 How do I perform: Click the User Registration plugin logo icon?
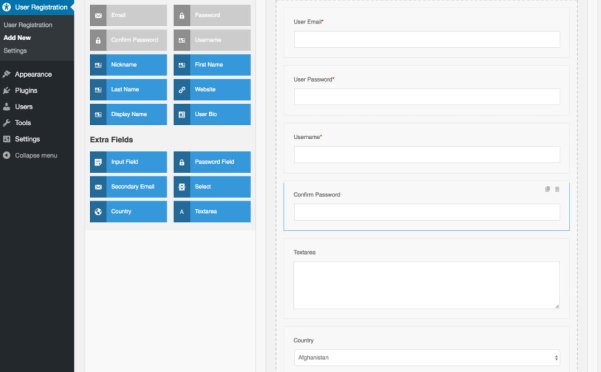click(x=6, y=7)
